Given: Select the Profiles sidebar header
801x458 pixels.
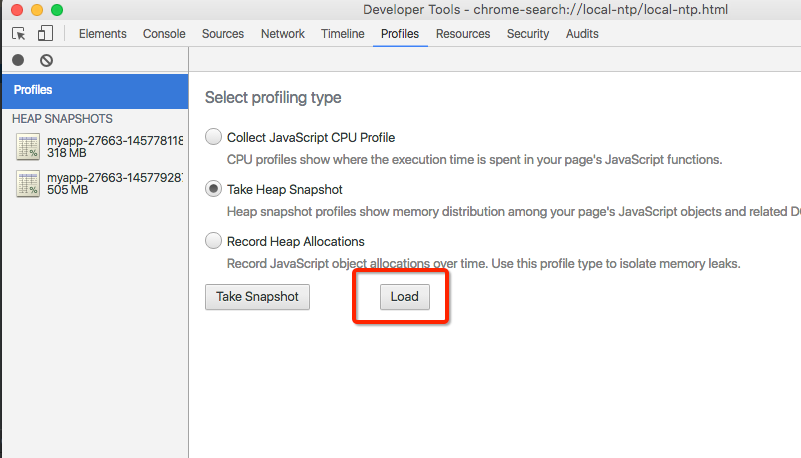Looking at the screenshot, I should [94, 90].
